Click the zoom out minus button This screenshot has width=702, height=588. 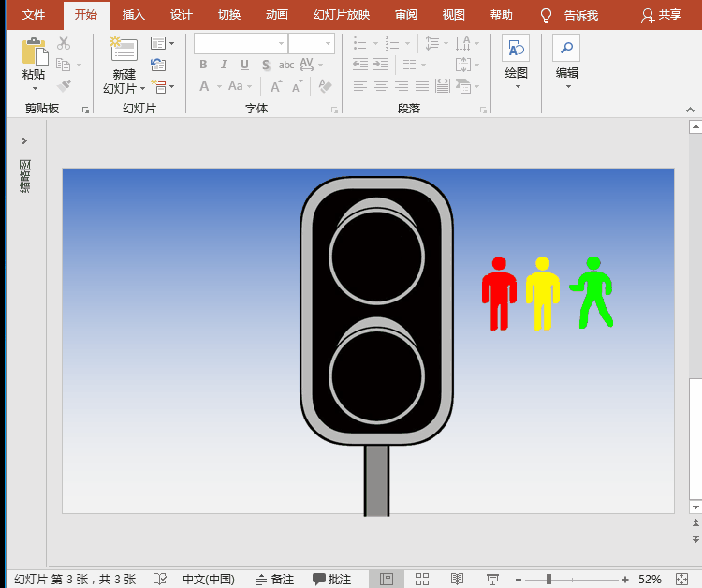(519, 579)
